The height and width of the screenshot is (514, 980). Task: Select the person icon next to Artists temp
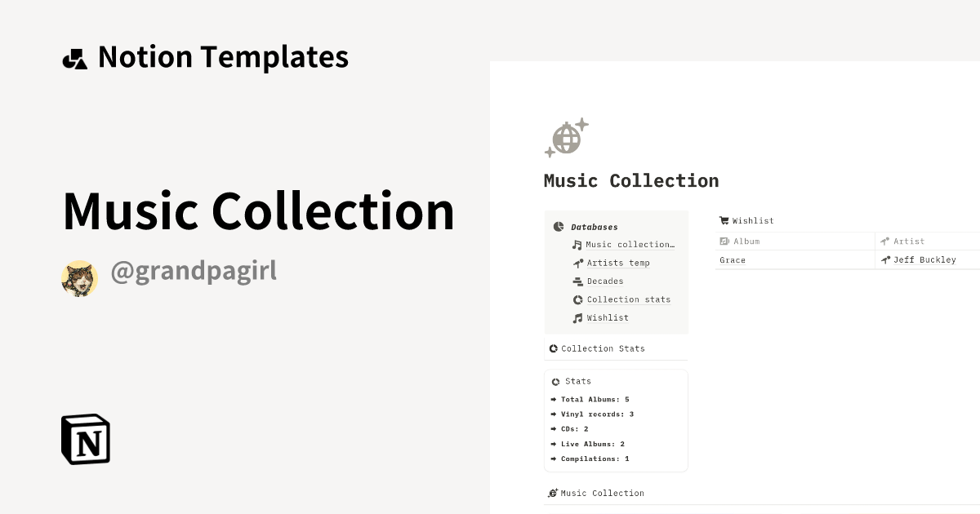point(577,263)
